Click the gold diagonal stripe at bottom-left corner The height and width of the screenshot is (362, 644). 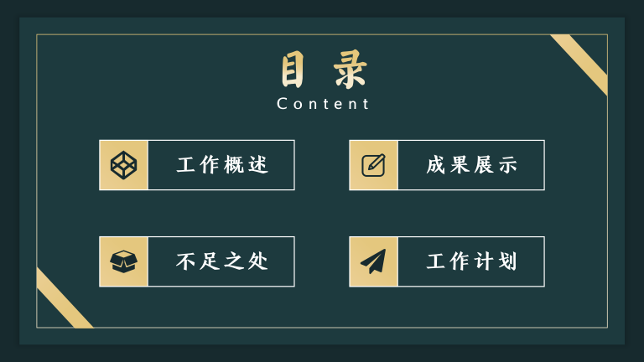(x=62, y=297)
